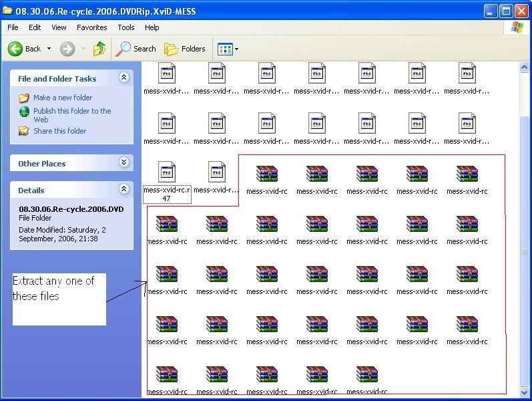
Task: Click the globe publish icon
Action: point(24,112)
